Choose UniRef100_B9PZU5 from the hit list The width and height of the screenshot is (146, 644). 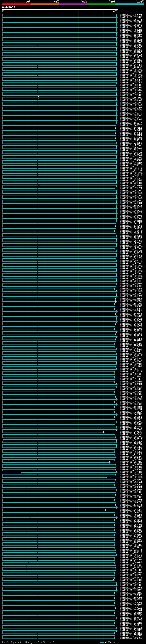[131, 95]
